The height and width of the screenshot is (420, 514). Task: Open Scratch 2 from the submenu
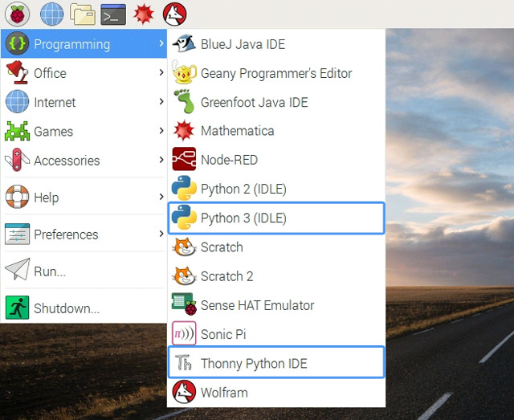click(276, 276)
